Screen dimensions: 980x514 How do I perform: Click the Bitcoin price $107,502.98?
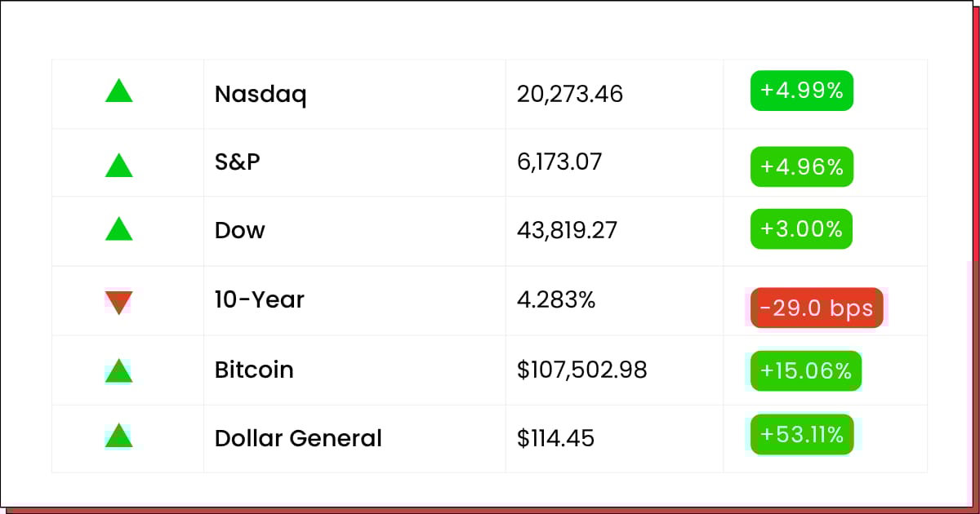(x=582, y=370)
